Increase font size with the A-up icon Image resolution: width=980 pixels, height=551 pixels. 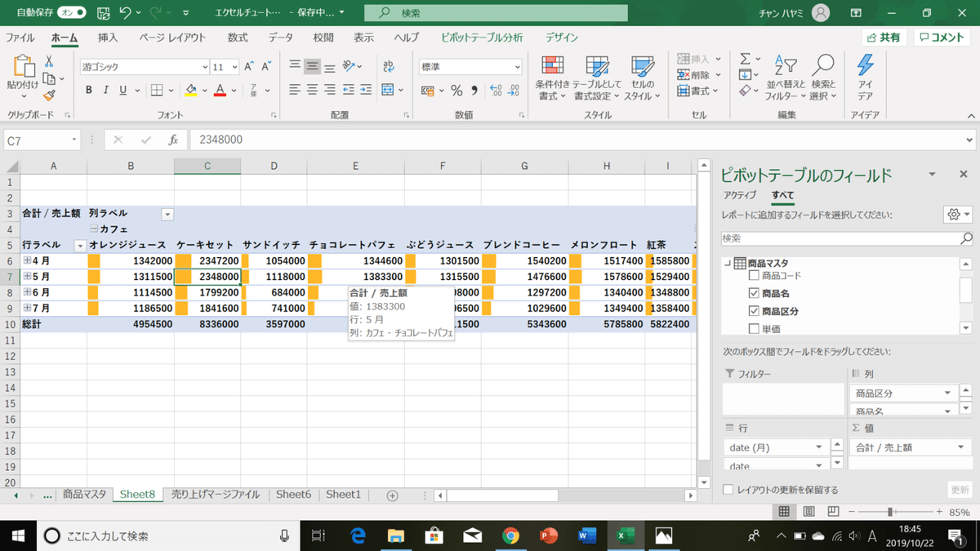click(250, 67)
